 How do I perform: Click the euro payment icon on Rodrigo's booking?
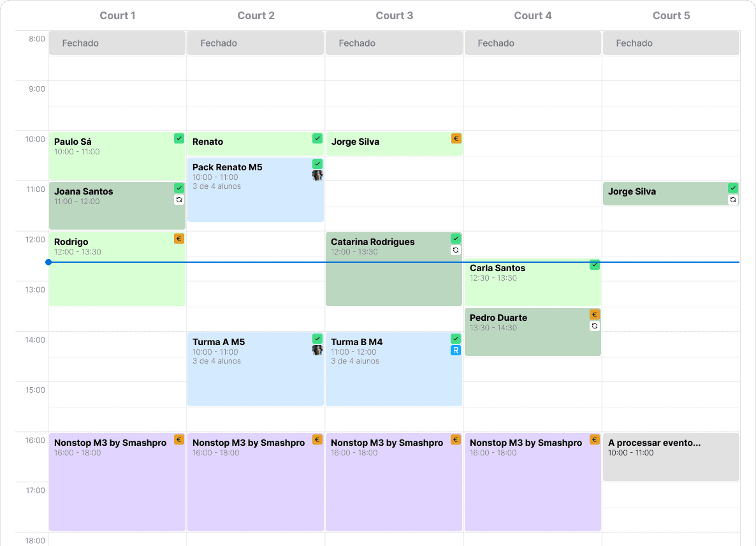point(179,239)
